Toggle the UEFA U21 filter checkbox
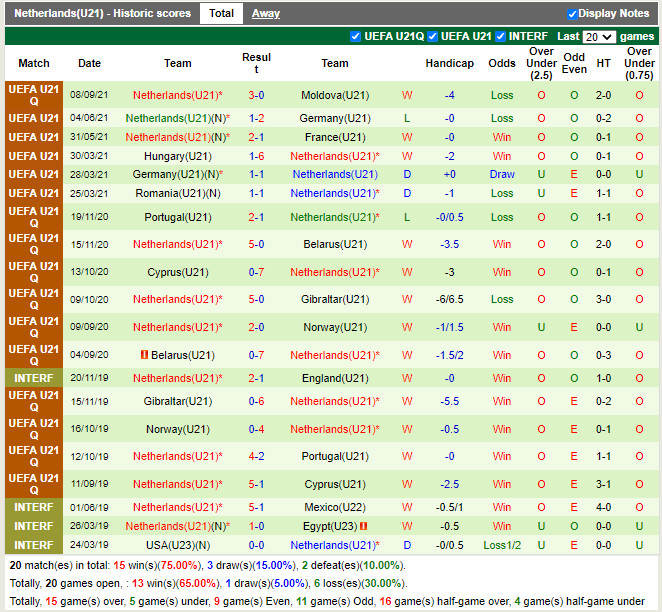 [433, 37]
